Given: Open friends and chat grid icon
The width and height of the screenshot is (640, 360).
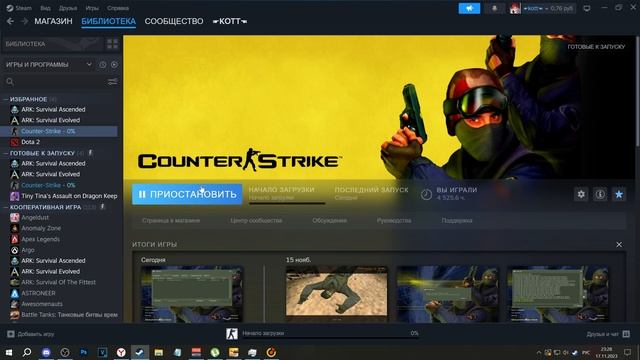Looking at the screenshot, I should [626, 334].
